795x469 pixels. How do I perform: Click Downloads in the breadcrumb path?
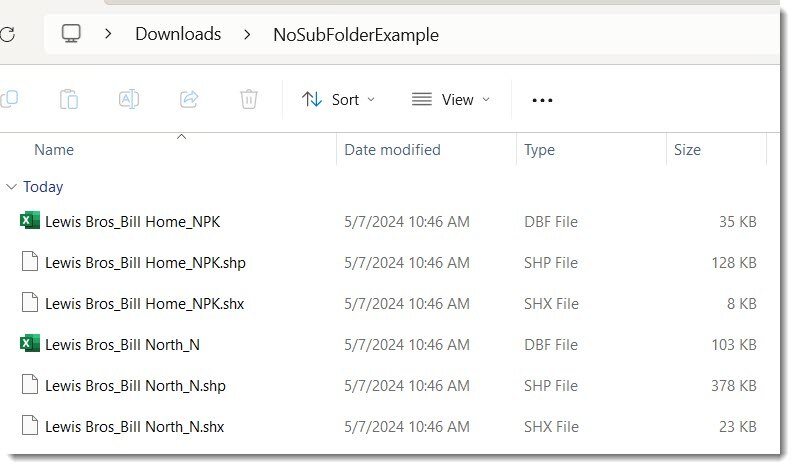click(178, 34)
